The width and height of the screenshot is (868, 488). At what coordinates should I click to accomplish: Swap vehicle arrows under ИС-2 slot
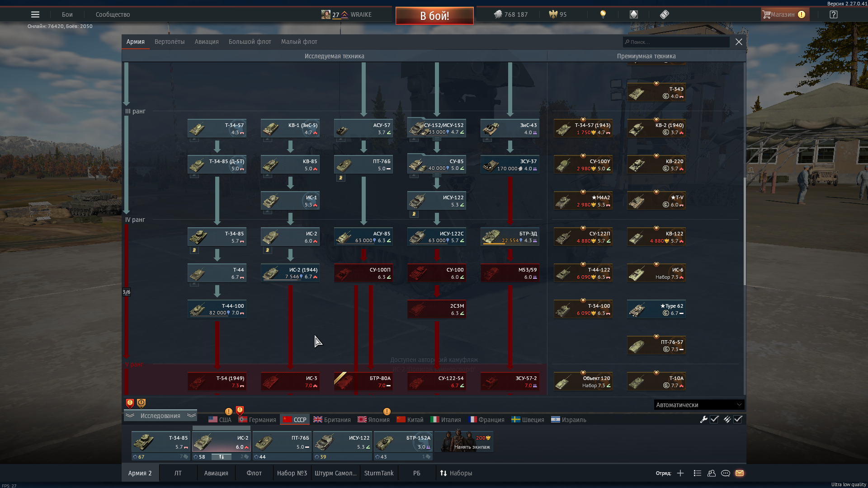click(x=222, y=457)
